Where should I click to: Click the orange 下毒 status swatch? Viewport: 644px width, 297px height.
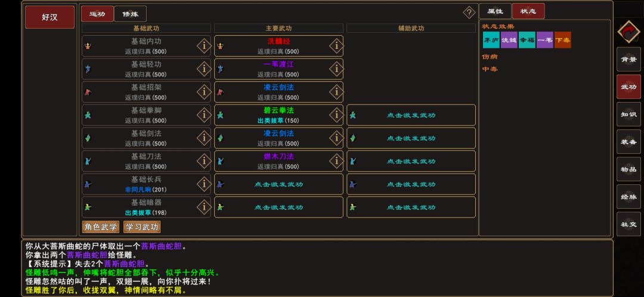click(563, 40)
